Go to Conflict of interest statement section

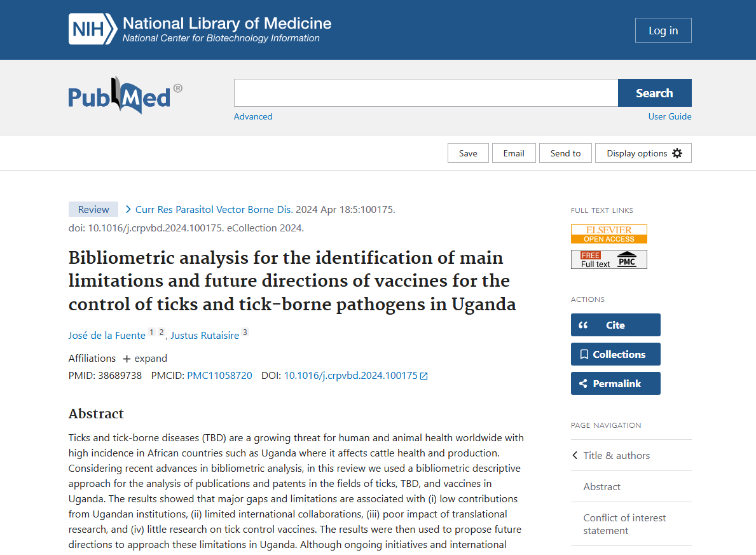pos(624,524)
